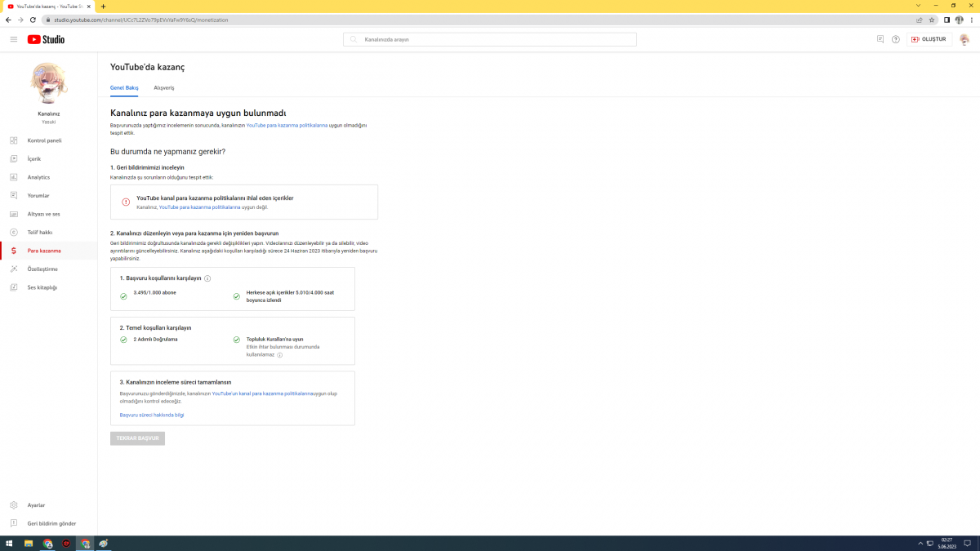Open the Kontrol paneli dashboard icon
Image resolution: width=980 pixels, height=551 pixels.
(14, 140)
